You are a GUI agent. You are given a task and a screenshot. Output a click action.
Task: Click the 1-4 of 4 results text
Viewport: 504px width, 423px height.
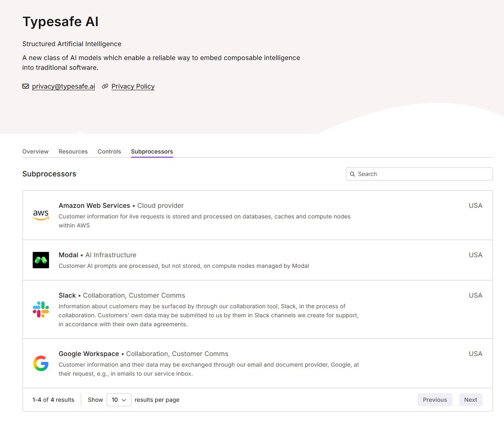coord(54,400)
